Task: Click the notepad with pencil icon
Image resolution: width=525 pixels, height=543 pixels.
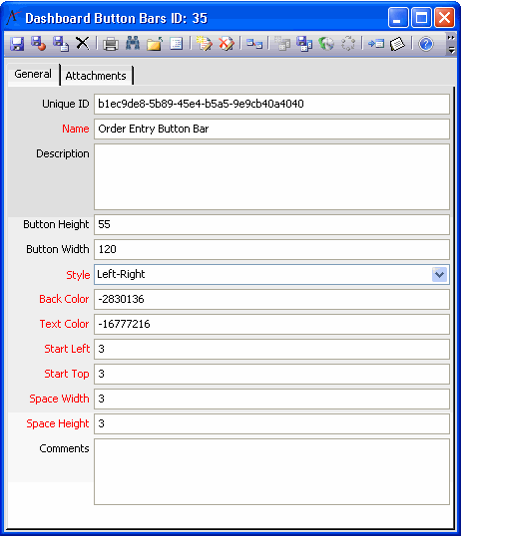Action: [204, 44]
